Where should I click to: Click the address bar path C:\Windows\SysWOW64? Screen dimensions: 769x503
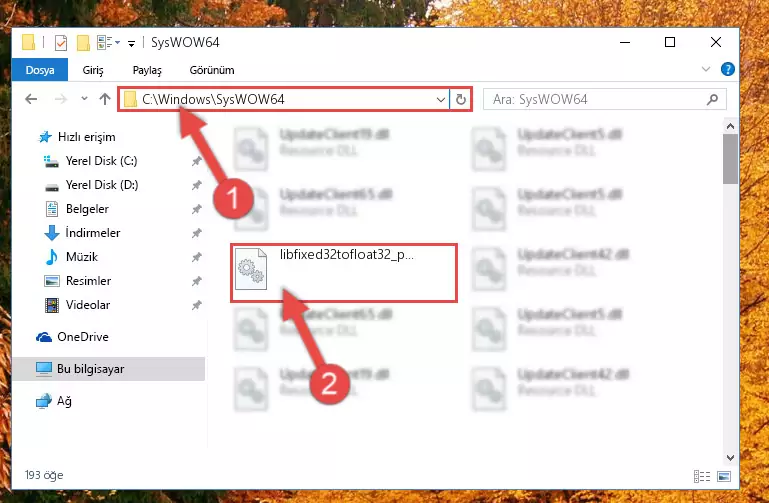pos(213,100)
